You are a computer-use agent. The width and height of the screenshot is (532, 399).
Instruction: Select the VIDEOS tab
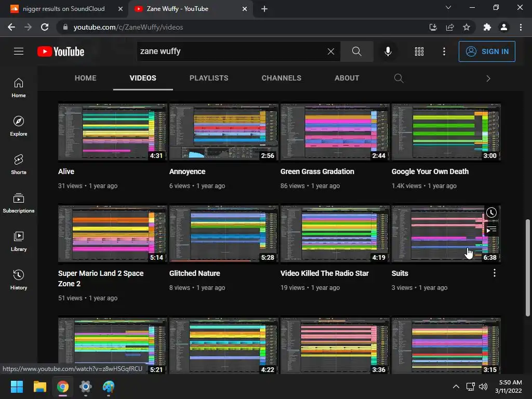(143, 78)
